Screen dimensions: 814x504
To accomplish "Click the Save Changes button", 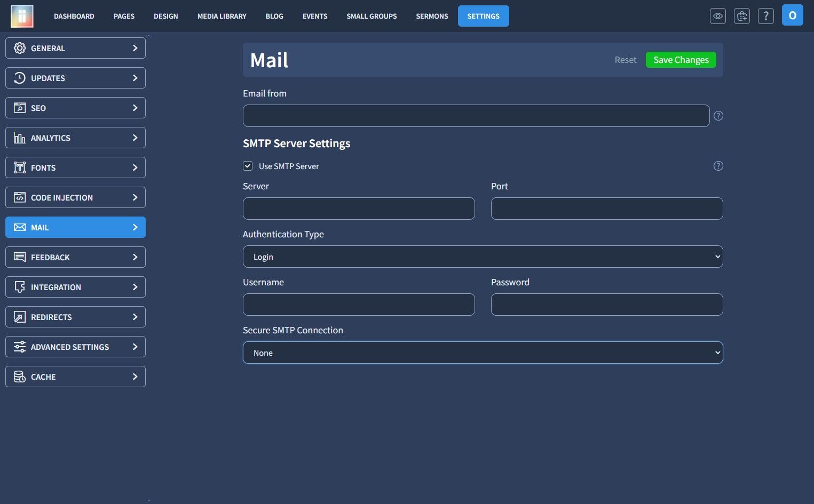I will [x=681, y=60].
